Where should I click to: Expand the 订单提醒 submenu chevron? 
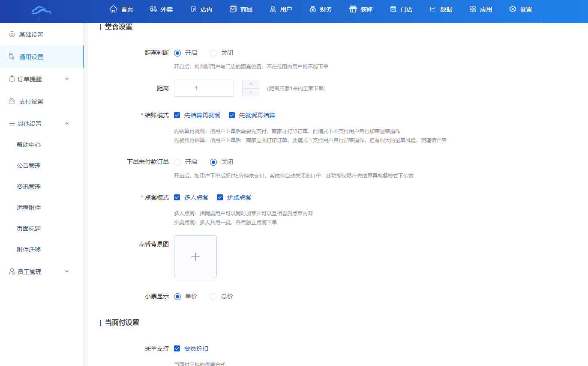tap(67, 79)
